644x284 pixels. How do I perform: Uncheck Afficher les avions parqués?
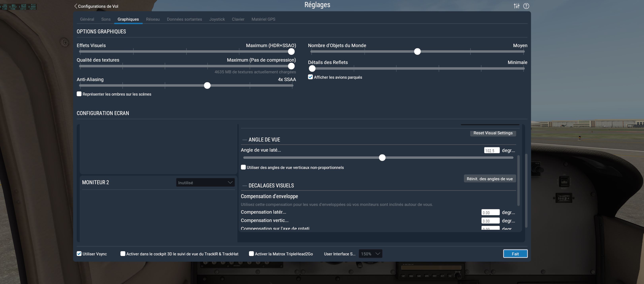(x=310, y=77)
